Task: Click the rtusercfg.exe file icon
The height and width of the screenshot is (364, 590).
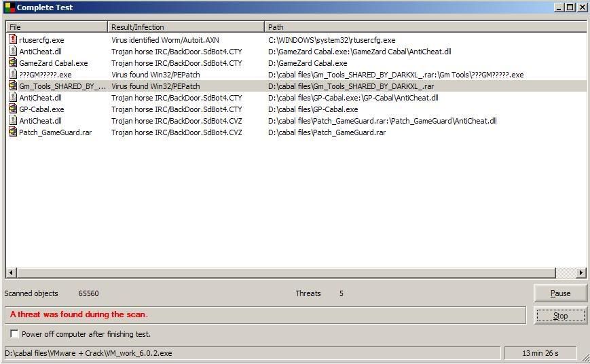Action: (13, 40)
